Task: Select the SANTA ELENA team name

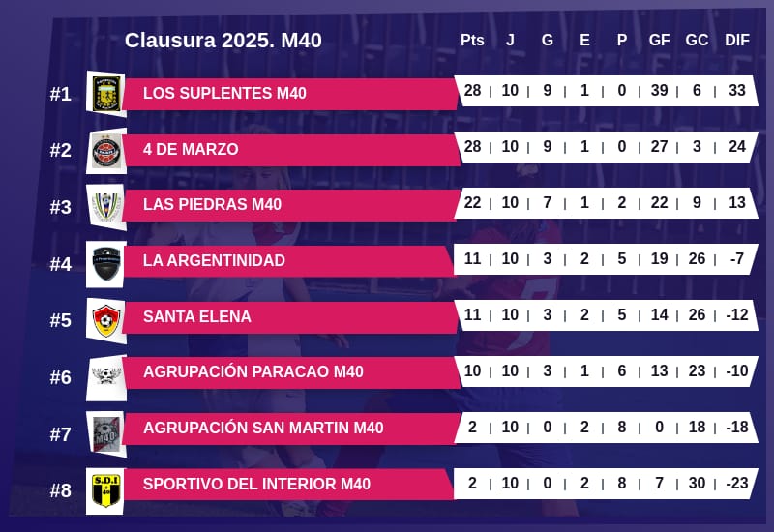Action: point(196,316)
